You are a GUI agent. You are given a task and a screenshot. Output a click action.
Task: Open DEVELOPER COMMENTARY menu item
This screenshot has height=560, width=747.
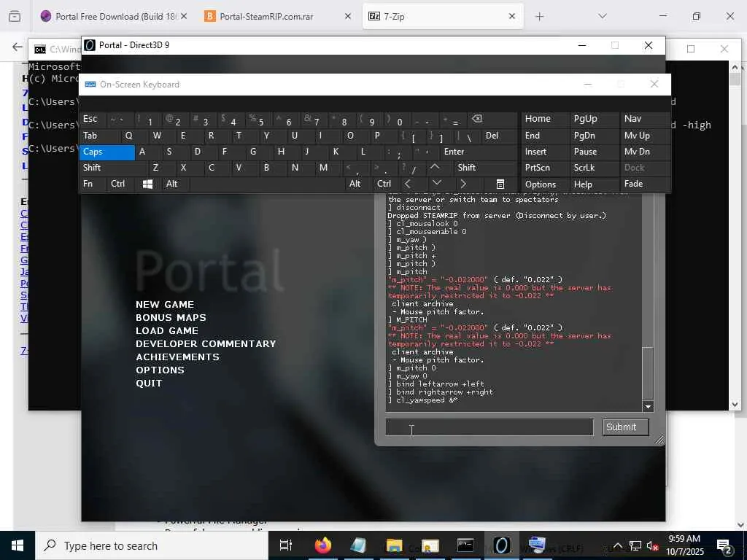[206, 344]
